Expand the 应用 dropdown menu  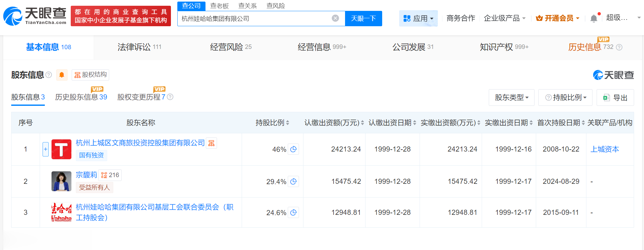click(418, 18)
